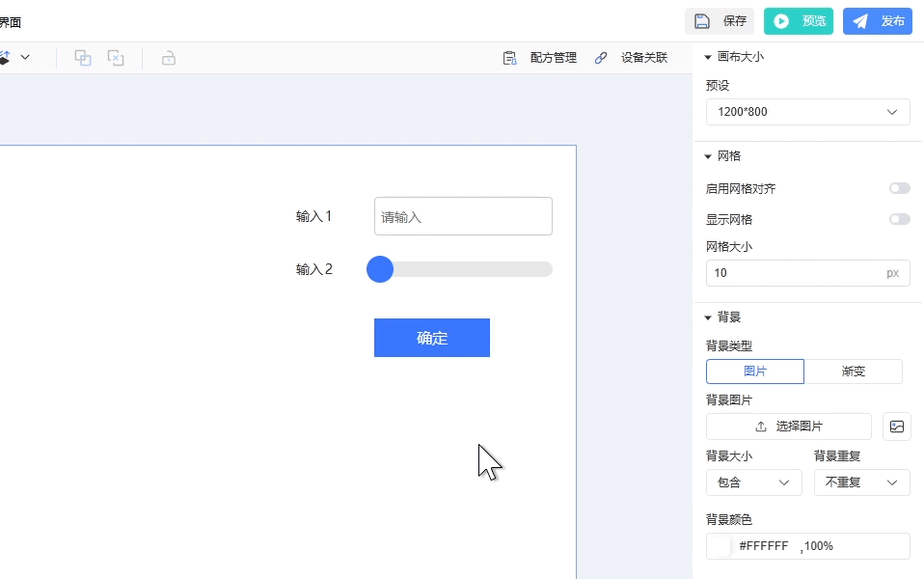Select the 图片 background type tab
The width and height of the screenshot is (924, 579).
point(754,372)
